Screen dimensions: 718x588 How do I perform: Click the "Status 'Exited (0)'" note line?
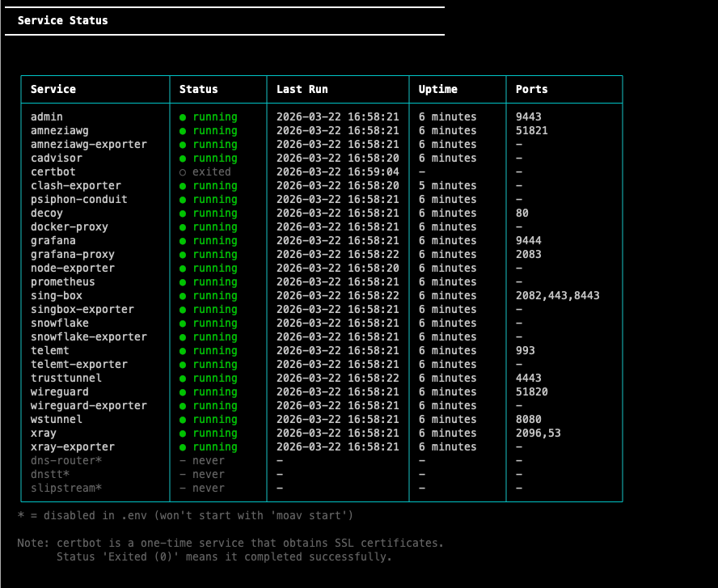click(225, 556)
